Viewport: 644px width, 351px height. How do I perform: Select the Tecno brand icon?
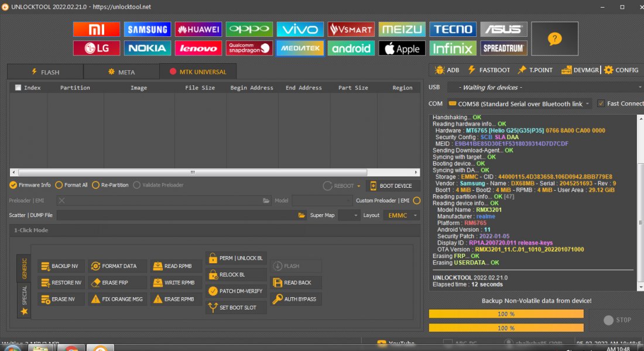pyautogui.click(x=453, y=29)
